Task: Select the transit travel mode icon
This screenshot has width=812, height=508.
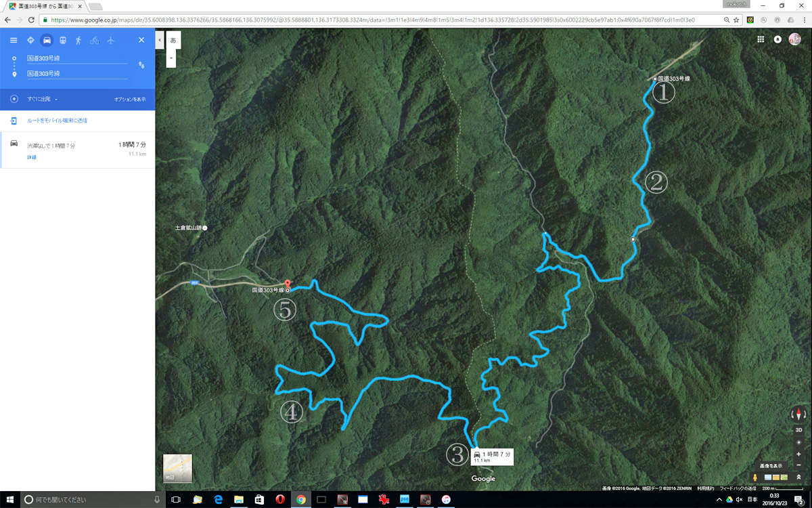Action: [63, 40]
